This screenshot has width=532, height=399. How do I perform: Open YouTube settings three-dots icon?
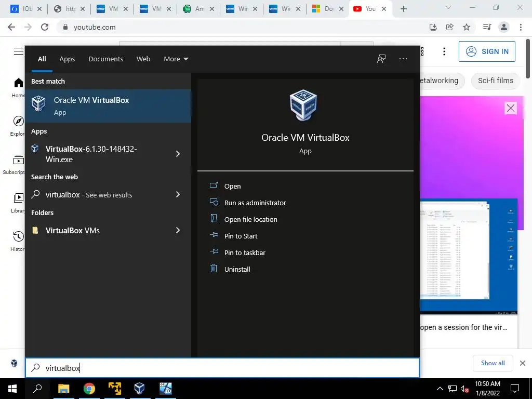(444, 51)
